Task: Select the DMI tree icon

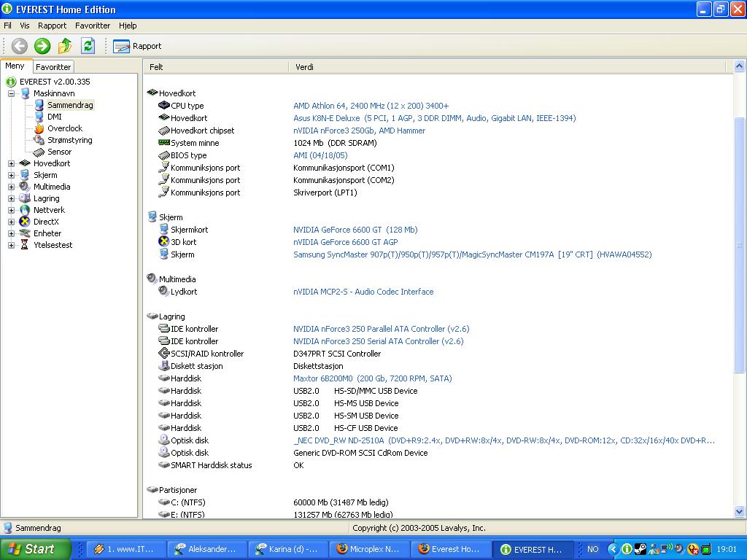Action: click(x=39, y=117)
